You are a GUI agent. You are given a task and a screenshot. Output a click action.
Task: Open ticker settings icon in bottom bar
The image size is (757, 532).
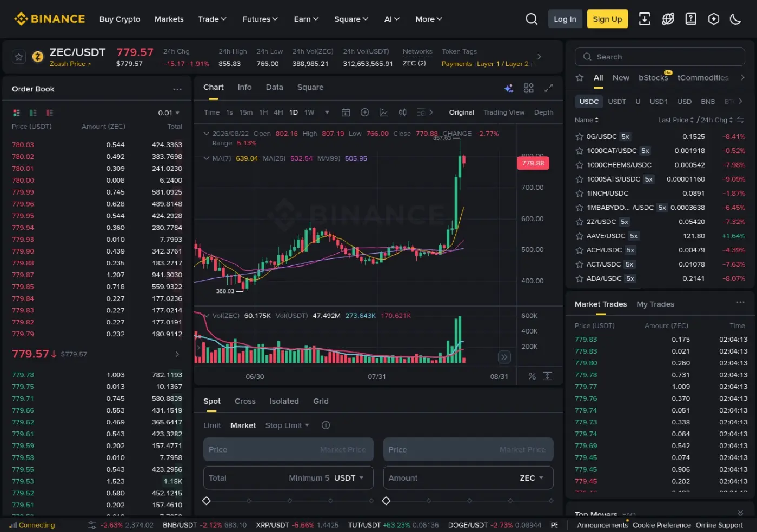[x=92, y=525]
